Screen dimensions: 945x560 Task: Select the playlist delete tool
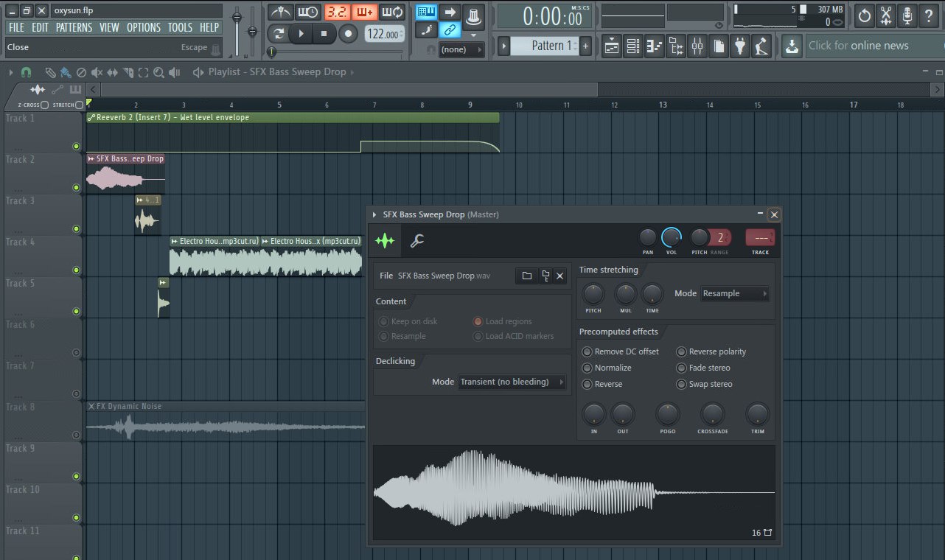tap(81, 72)
